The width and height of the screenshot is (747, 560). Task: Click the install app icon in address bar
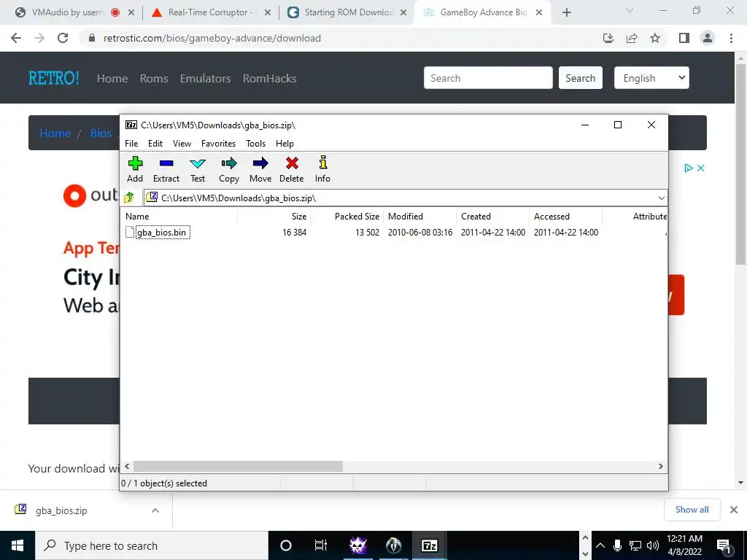coord(608,38)
